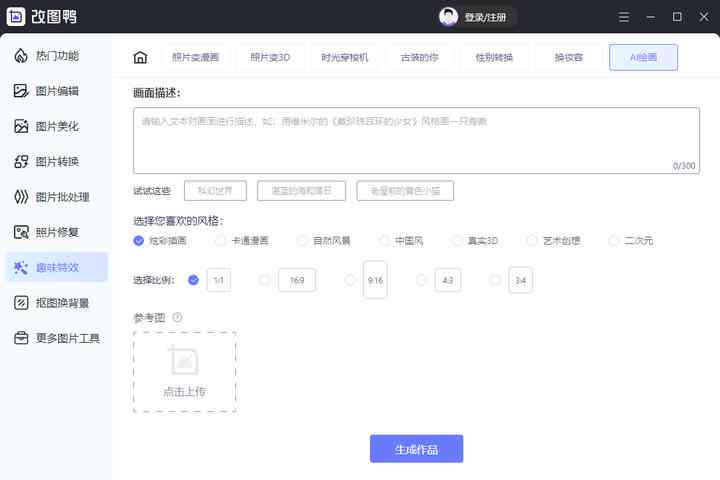Open the hamburger menu in title bar

[624, 17]
